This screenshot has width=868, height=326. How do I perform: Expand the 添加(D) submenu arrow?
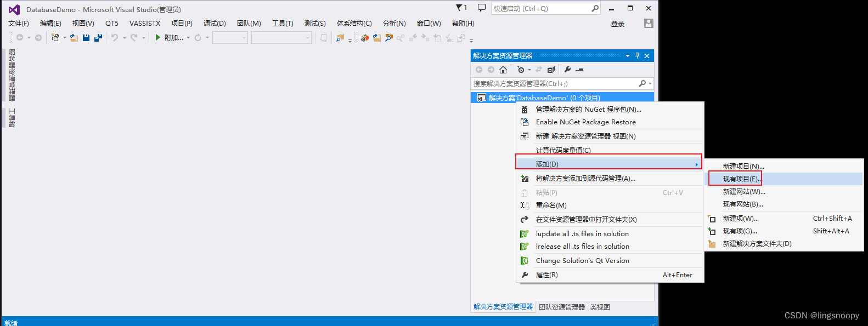point(696,164)
